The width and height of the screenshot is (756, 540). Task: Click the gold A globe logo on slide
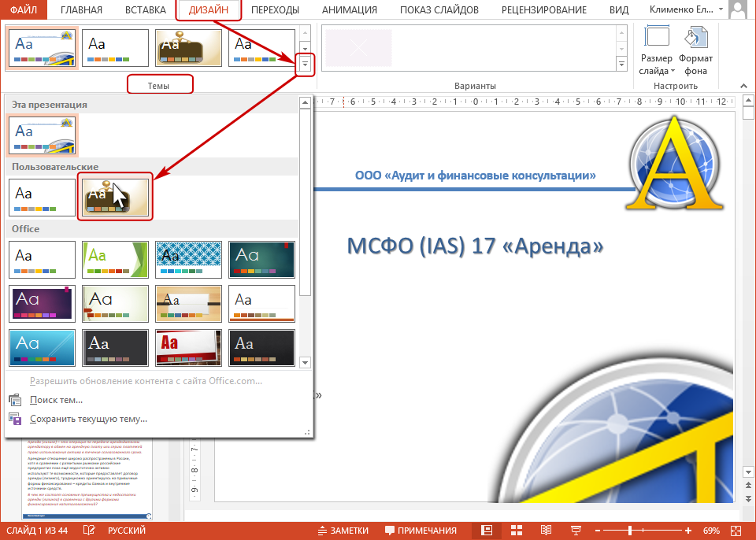tap(675, 164)
